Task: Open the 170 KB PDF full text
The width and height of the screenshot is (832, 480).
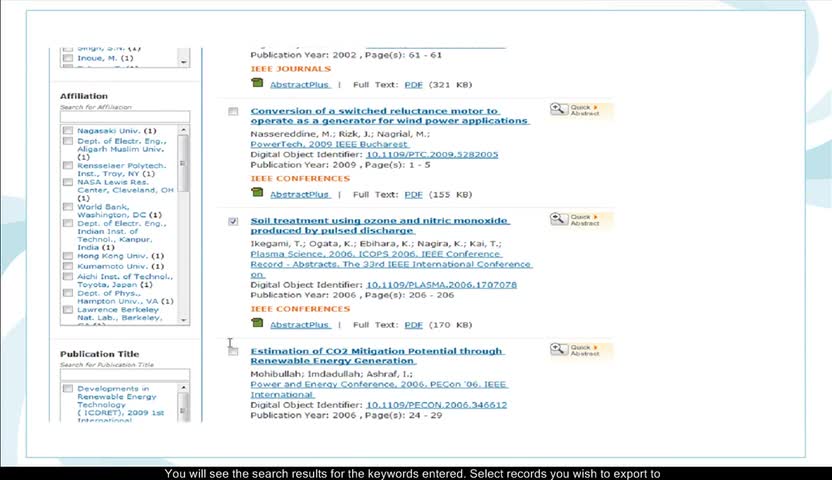Action: [x=413, y=325]
